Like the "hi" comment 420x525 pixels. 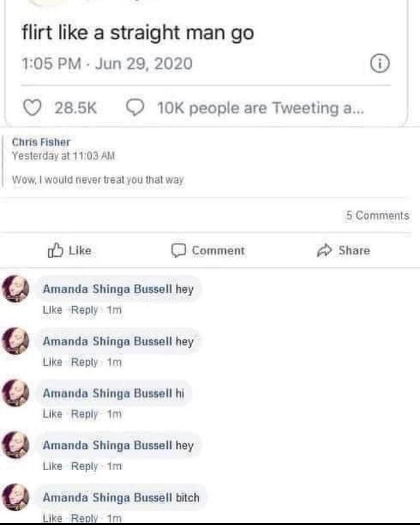click(52, 414)
